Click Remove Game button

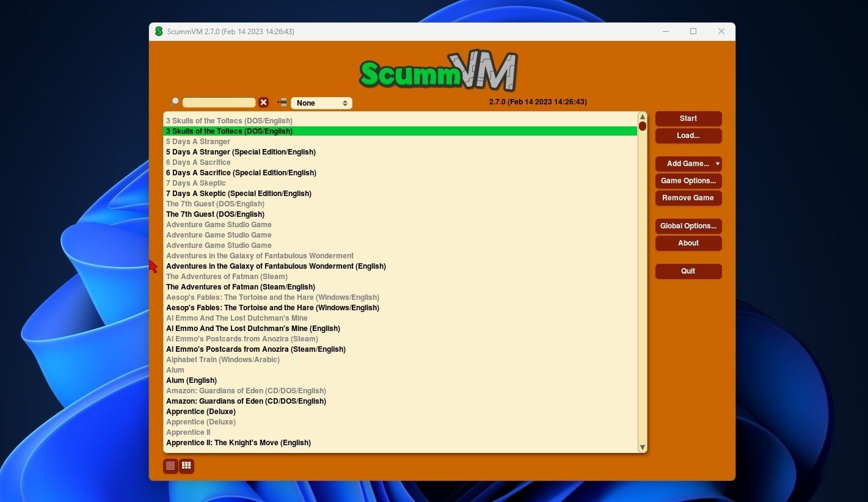pyautogui.click(x=688, y=198)
